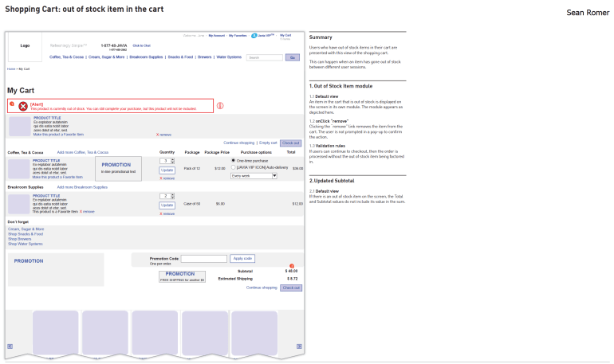
Task: Click the '$ 8.72' estimated shipping value
Action: tap(292, 279)
